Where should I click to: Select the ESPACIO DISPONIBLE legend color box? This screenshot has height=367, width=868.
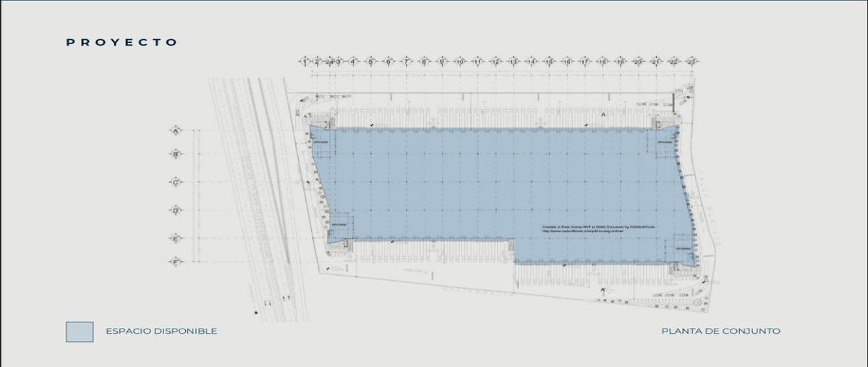(x=80, y=332)
